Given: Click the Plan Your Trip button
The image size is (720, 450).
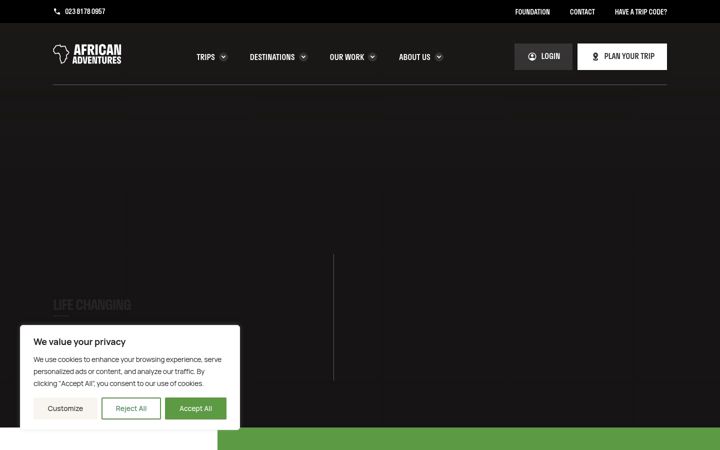Looking at the screenshot, I should coord(622,56).
